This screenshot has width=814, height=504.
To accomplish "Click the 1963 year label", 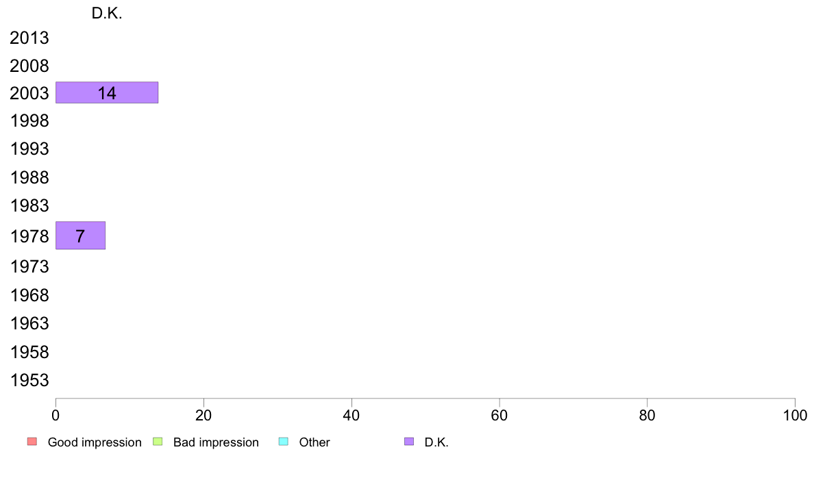I will pos(29,323).
